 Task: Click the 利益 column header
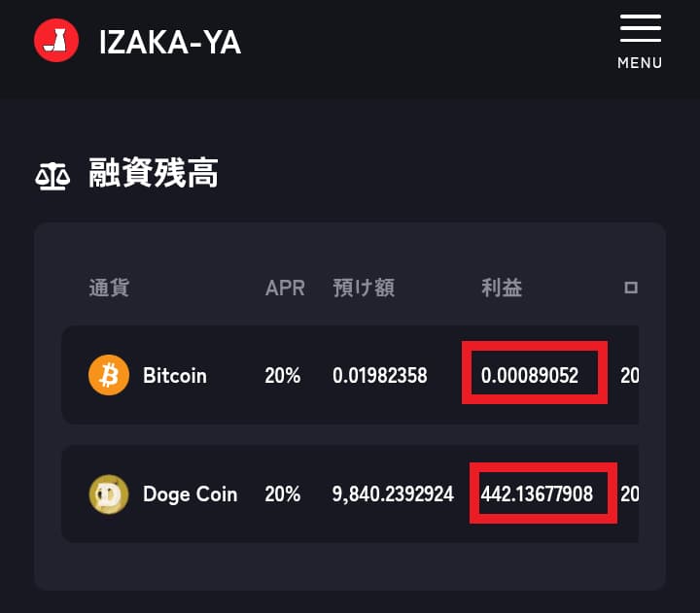click(x=502, y=288)
